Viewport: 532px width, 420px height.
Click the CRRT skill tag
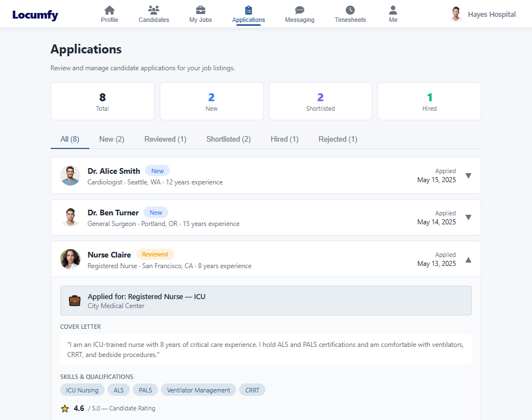[252, 390]
